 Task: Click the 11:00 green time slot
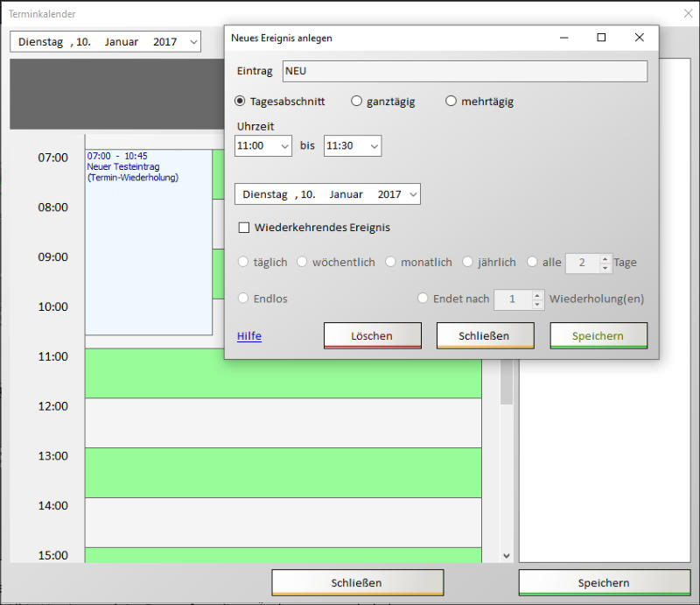point(283,373)
